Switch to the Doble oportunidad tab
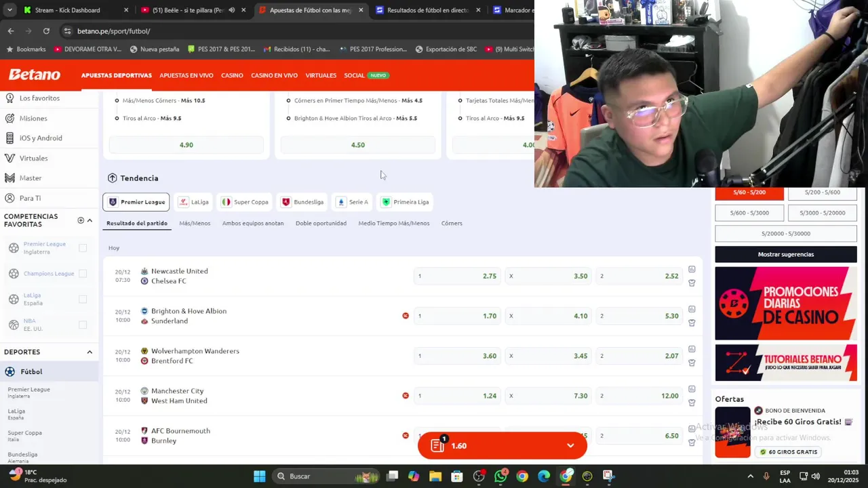The image size is (868, 488). point(321,223)
